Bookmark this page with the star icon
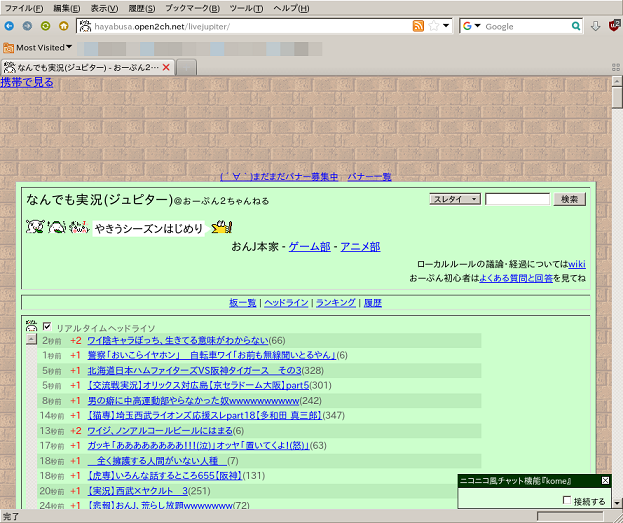The height and width of the screenshot is (523, 623). (434, 26)
